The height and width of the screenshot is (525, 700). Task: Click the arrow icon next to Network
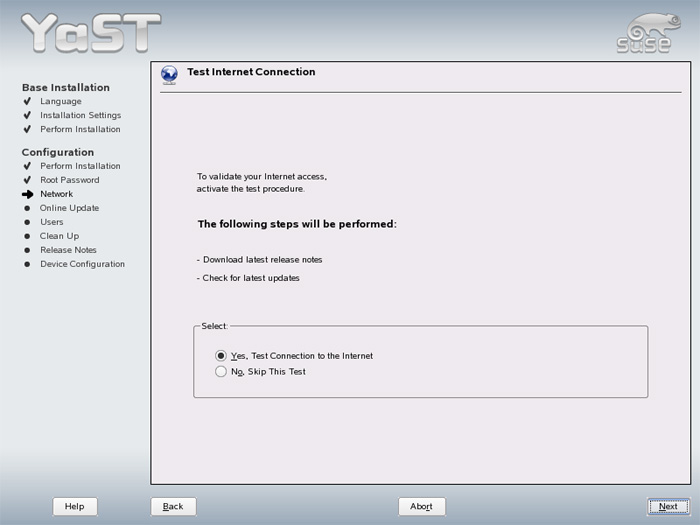click(x=28, y=194)
